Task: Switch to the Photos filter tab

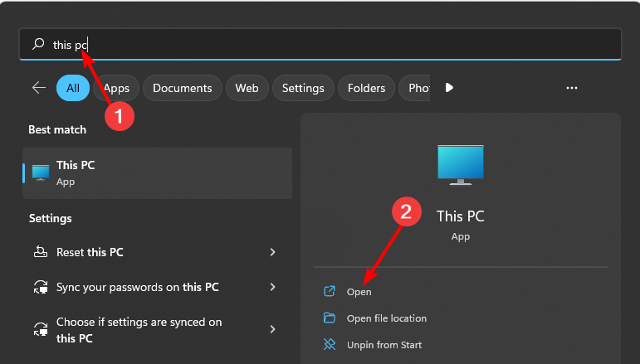Action: point(415,88)
